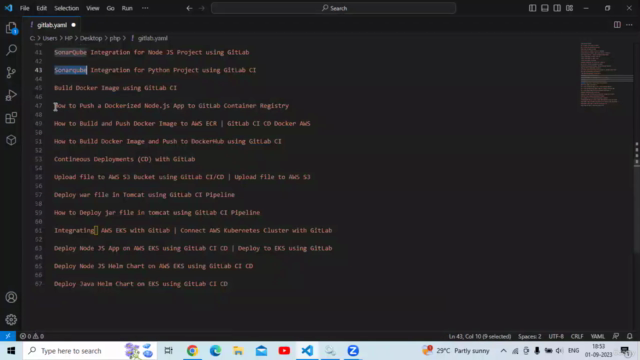Click line 45 Build Docker Image text
This screenshot has height=360, width=640.
pyautogui.click(x=116, y=88)
